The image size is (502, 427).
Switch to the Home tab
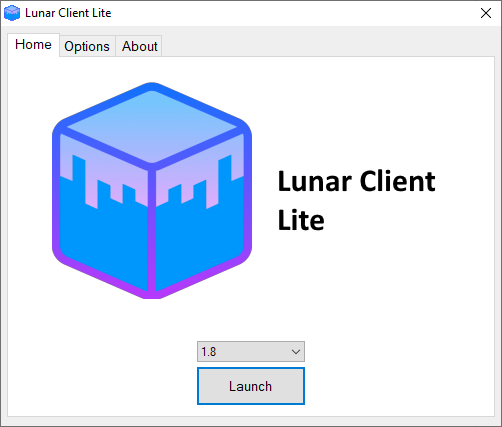pyautogui.click(x=33, y=45)
